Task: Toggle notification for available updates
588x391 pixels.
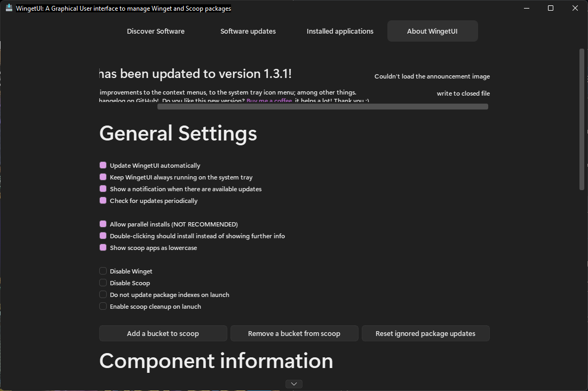Action: click(102, 189)
